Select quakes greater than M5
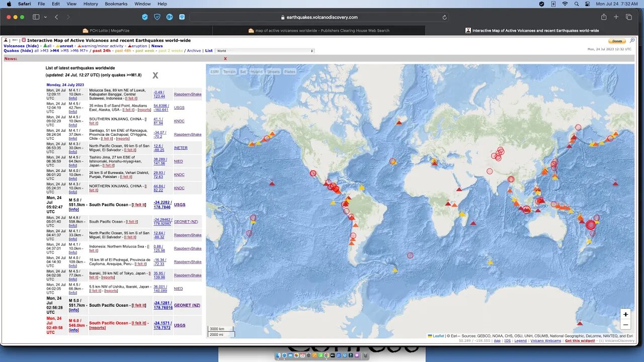This screenshot has height=362, width=644. pyautogui.click(x=65, y=51)
